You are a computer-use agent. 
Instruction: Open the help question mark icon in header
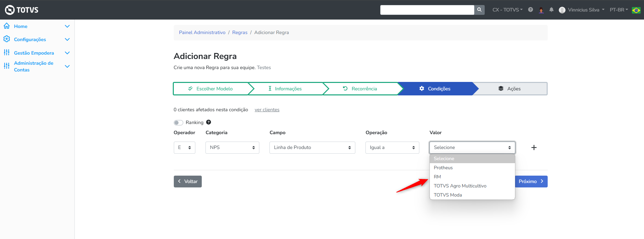point(530,10)
